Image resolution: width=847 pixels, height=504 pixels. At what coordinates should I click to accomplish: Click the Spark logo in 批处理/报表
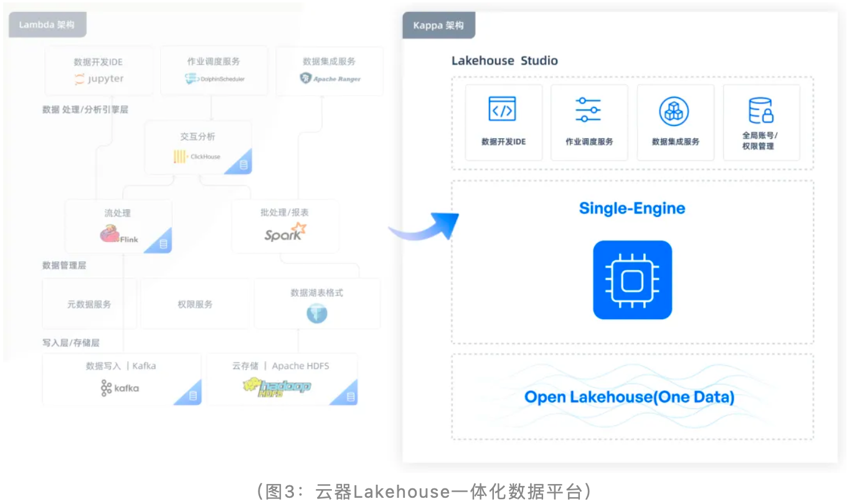coord(285,233)
